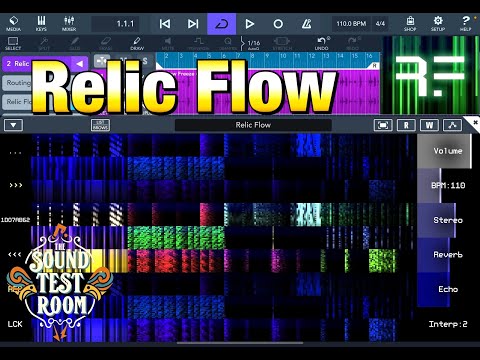This screenshot has height=360, width=480.
Task: Close the Relic Flow plugin panel
Action: pos(475,123)
